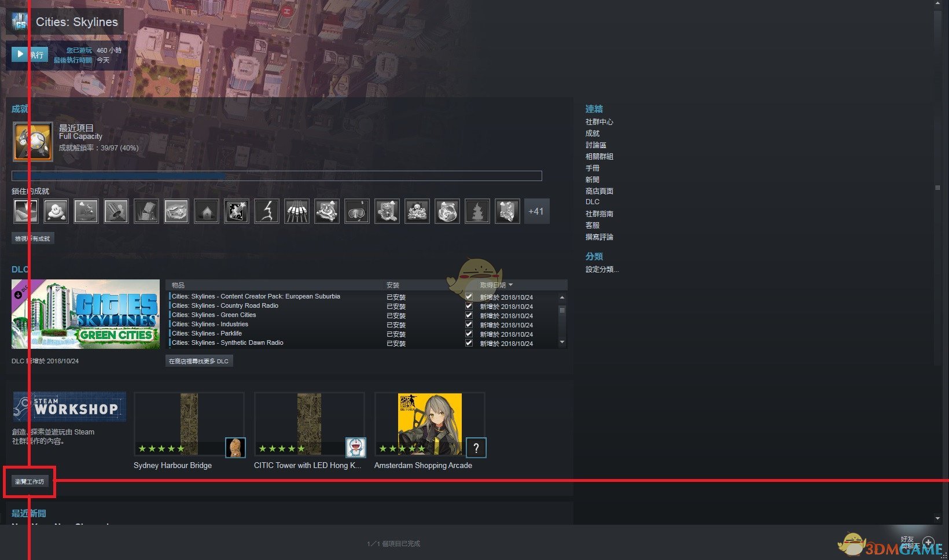This screenshot has width=949, height=560.
Task: Open 社群指南 link
Action: [599, 213]
